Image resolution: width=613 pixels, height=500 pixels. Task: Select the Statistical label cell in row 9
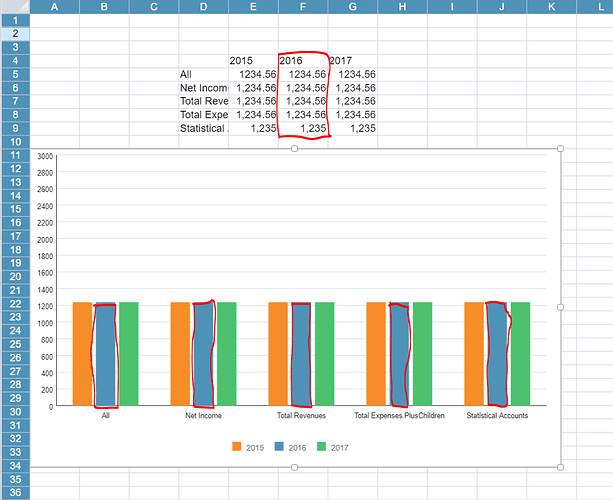203,128
